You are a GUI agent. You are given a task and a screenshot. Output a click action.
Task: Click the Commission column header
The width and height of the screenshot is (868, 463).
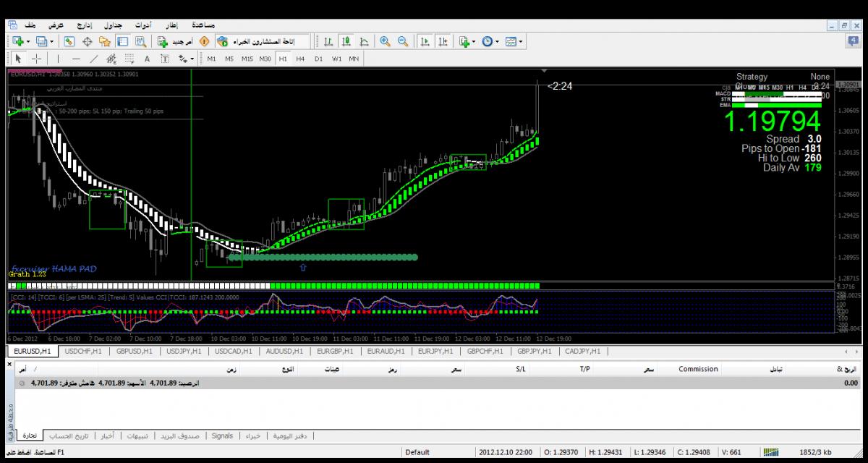pos(698,369)
